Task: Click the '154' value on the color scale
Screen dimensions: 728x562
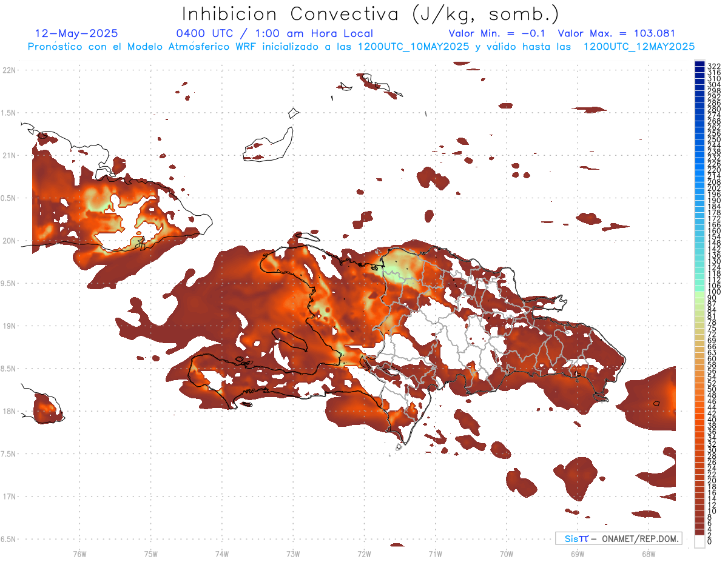Action: pos(715,237)
